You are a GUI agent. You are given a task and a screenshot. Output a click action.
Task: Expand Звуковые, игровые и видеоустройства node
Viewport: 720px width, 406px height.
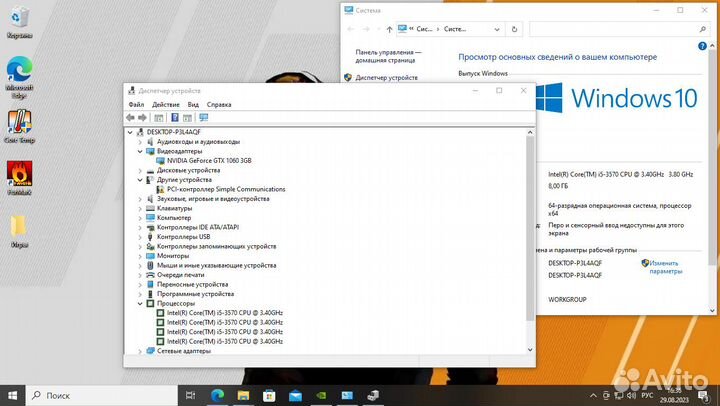click(x=140, y=199)
